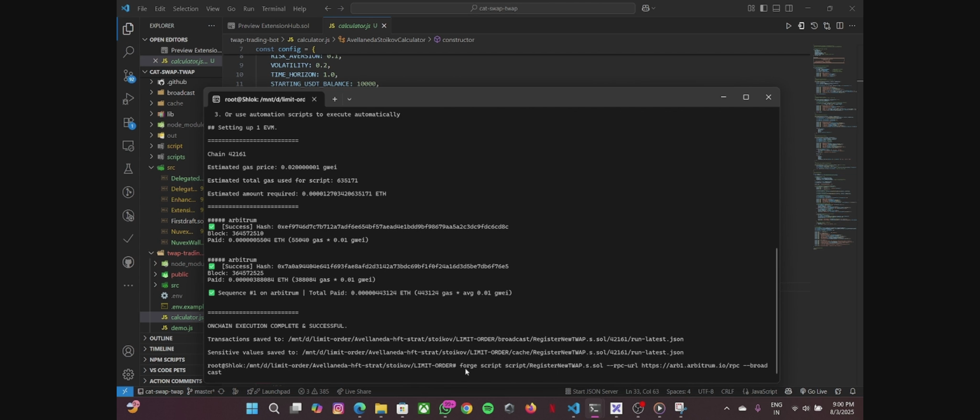
Task: Open the Manage settings gear
Action: click(x=128, y=374)
